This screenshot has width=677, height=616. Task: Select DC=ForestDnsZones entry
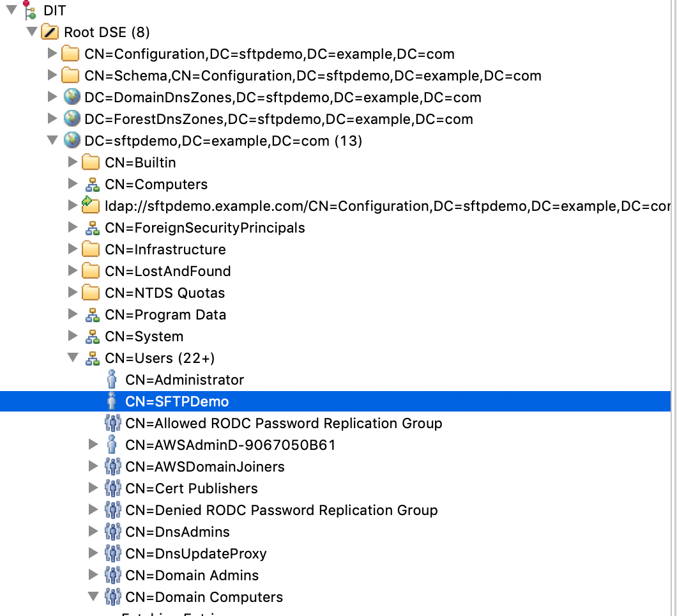(278, 119)
